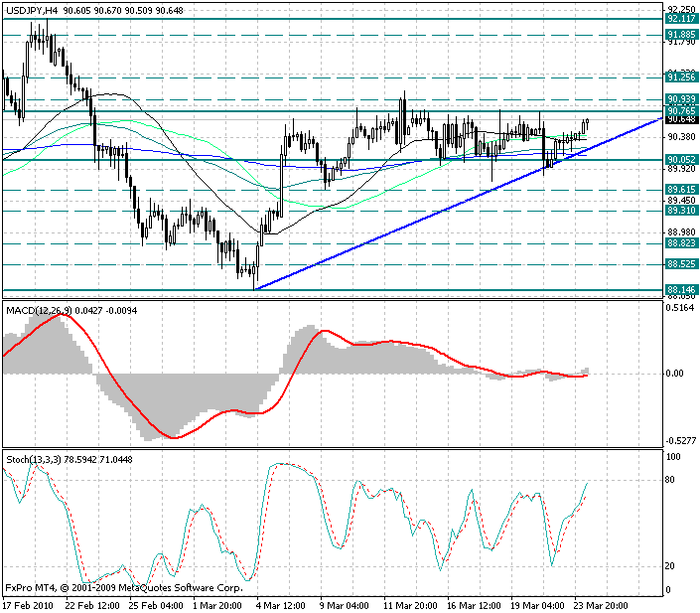Viewport: 700px width, 613px height.
Task: Select the 90.765 price level label
Action: (681, 110)
